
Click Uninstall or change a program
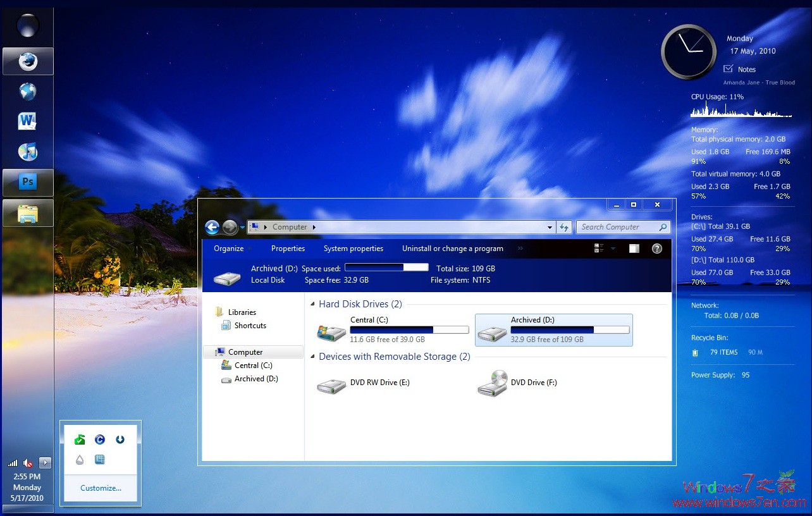click(x=452, y=249)
